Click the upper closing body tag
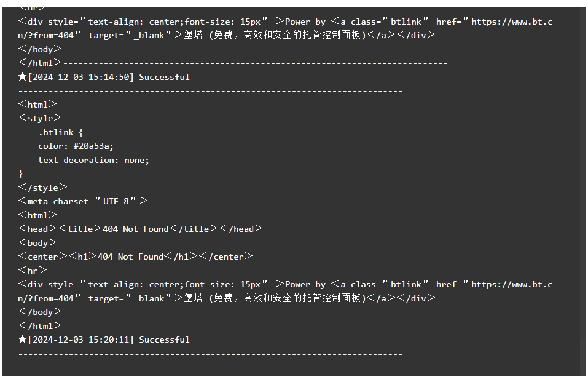Image resolution: width=588 pixels, height=382 pixels. pyautogui.click(x=40, y=49)
